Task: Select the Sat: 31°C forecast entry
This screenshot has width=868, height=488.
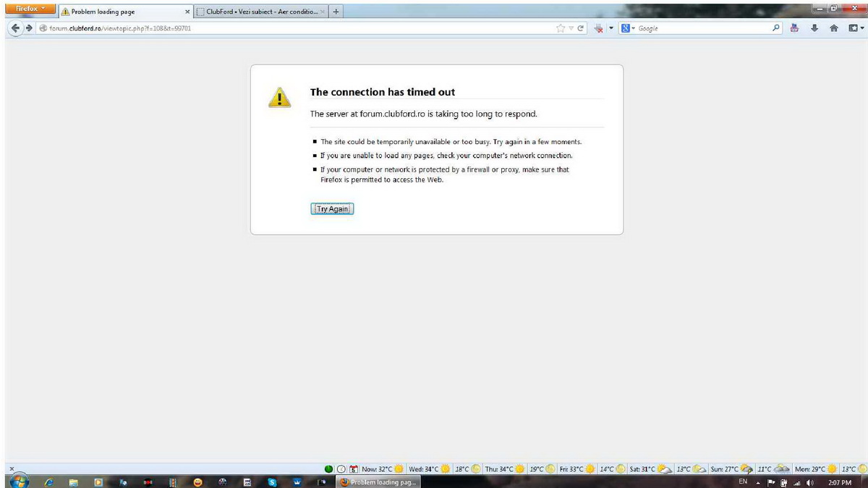Action: pyautogui.click(x=652, y=469)
